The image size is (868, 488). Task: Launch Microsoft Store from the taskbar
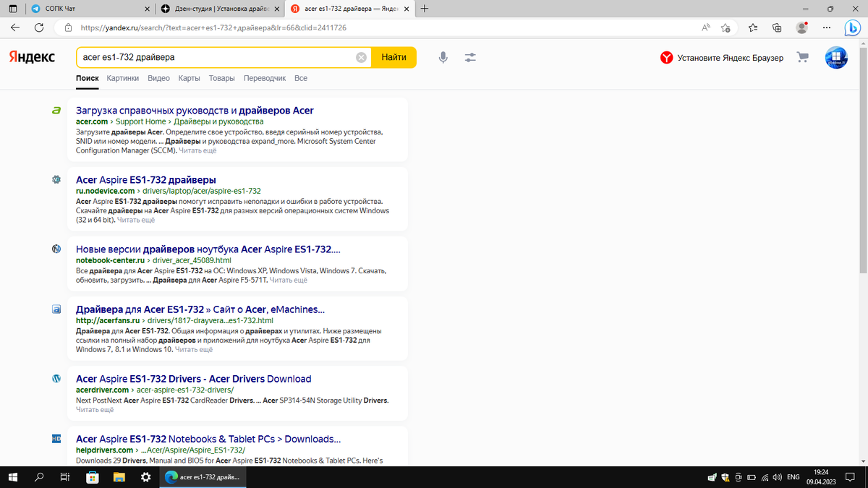click(x=93, y=477)
